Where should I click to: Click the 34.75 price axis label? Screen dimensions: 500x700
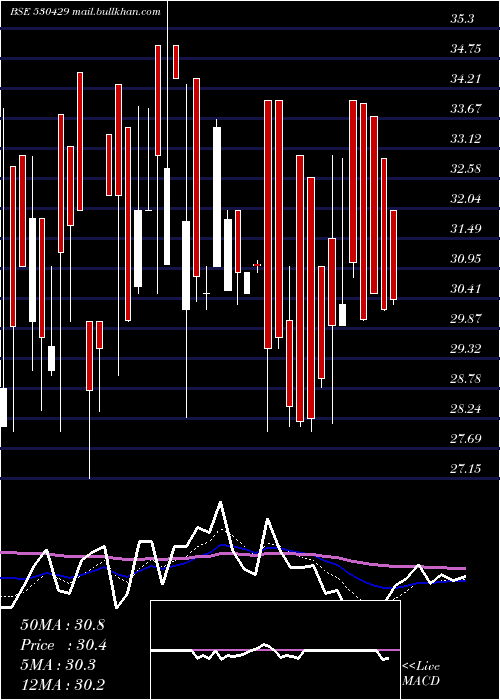point(466,49)
